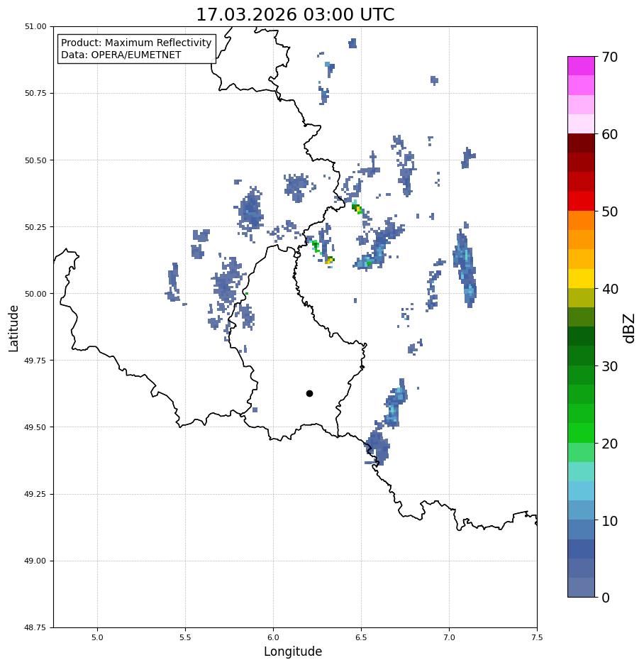644x665 pixels.
Task: Click the colorbar tick label 60
Action: pyautogui.click(x=609, y=134)
